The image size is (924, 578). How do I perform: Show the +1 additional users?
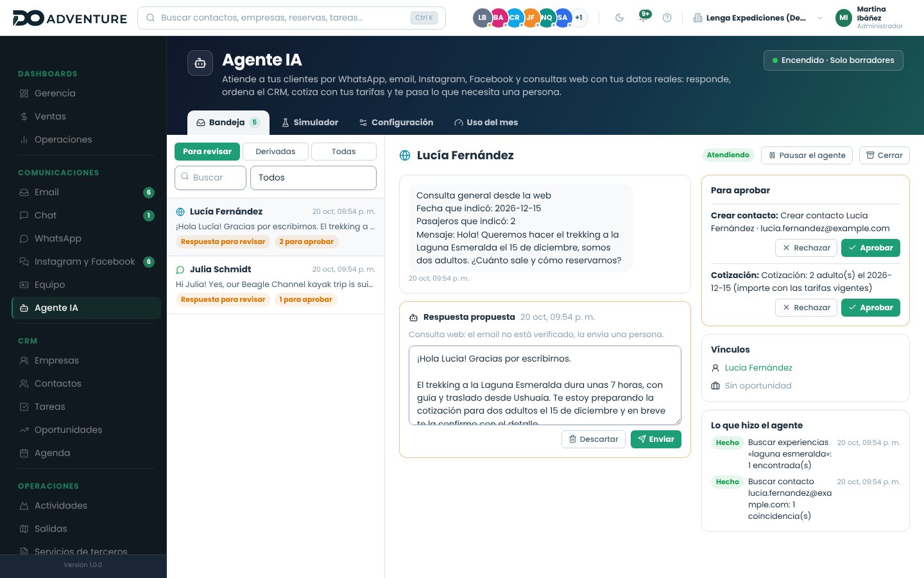tap(579, 18)
